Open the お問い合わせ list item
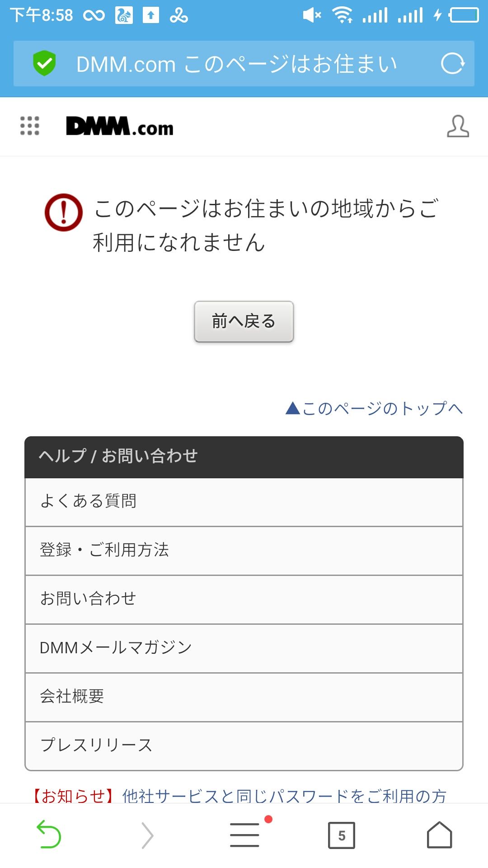The height and width of the screenshot is (868, 488). point(244,599)
